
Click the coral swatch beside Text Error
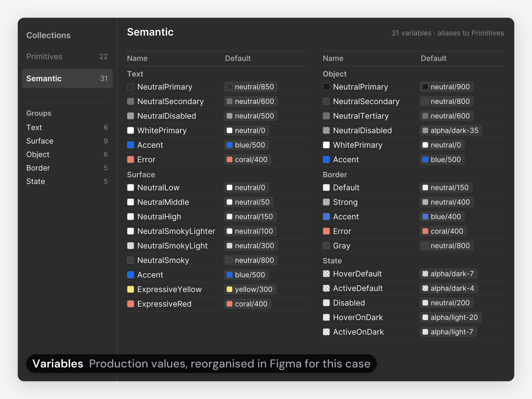click(130, 159)
